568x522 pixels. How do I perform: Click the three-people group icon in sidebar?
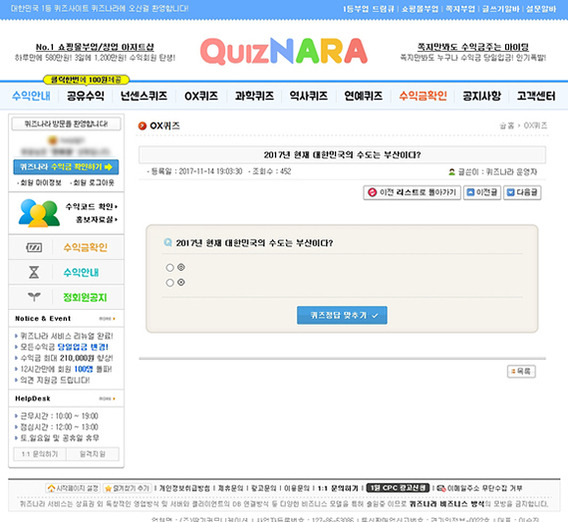click(x=39, y=213)
